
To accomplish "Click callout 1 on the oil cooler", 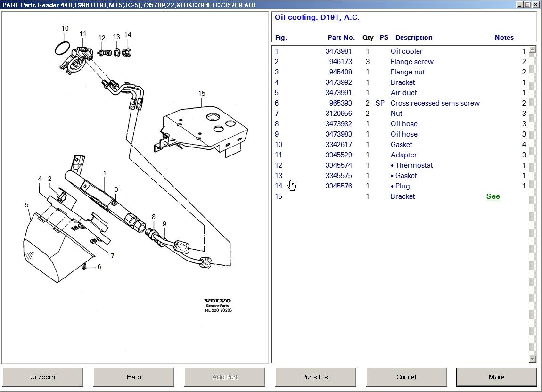I will tap(104, 173).
